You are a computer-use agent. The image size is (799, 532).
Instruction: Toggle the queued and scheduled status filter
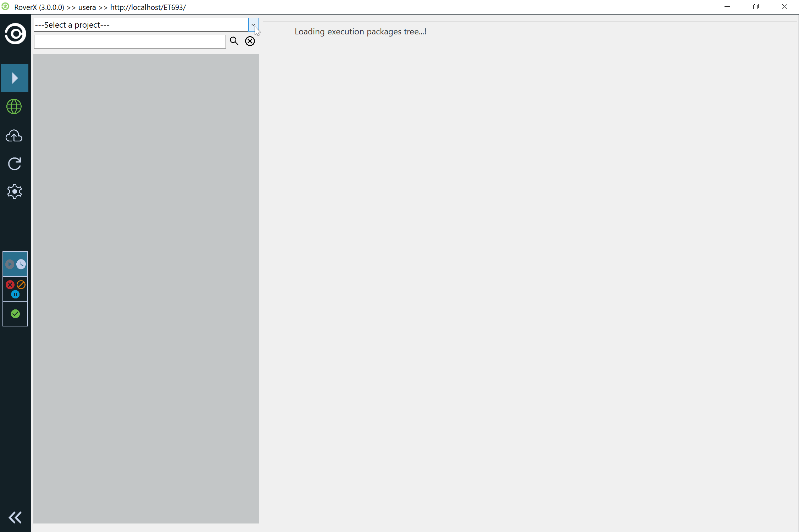tap(15, 264)
